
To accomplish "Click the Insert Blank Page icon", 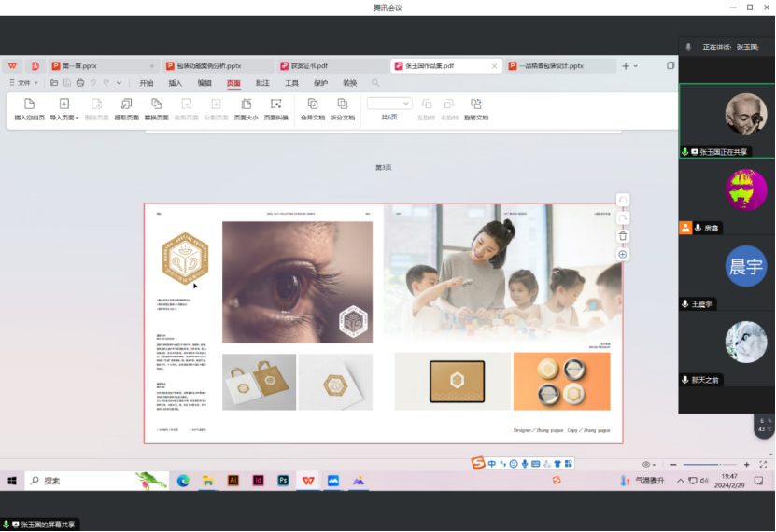I will 29,105.
